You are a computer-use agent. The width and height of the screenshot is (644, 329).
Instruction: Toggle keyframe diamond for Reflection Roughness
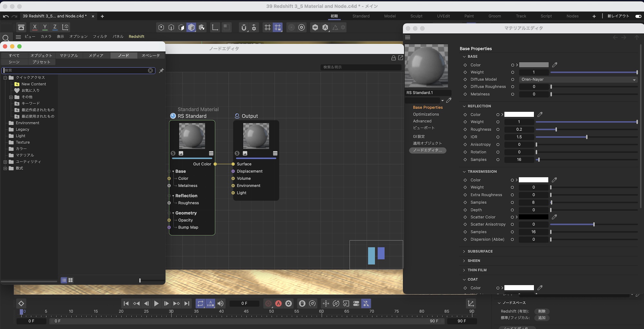465,129
